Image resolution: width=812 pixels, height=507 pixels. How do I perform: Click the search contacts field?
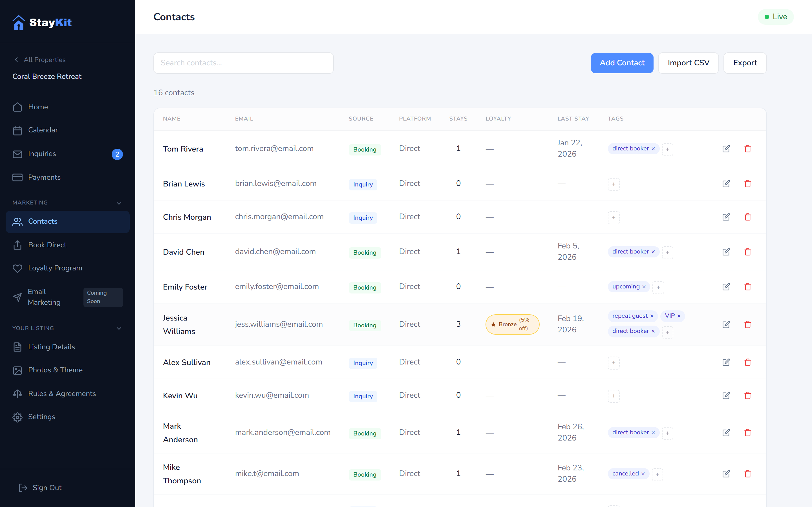click(243, 63)
